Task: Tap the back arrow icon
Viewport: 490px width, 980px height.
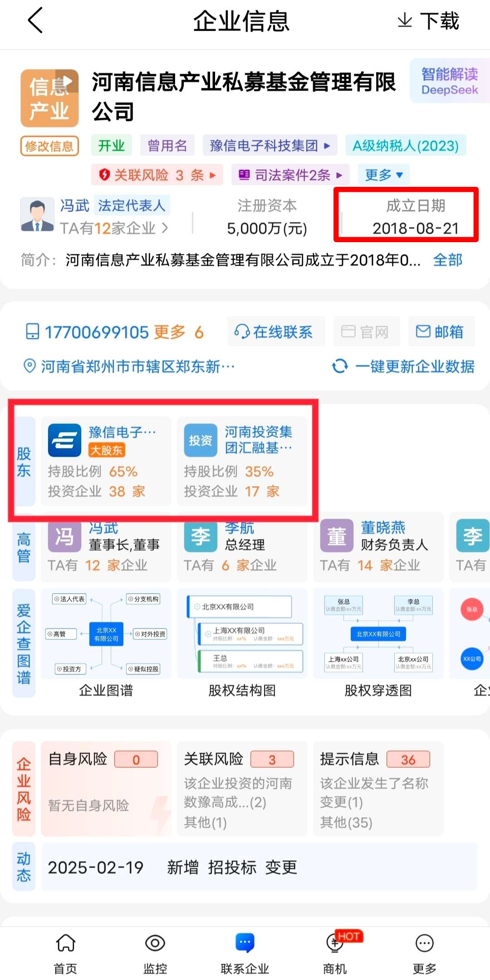Action: (35, 20)
